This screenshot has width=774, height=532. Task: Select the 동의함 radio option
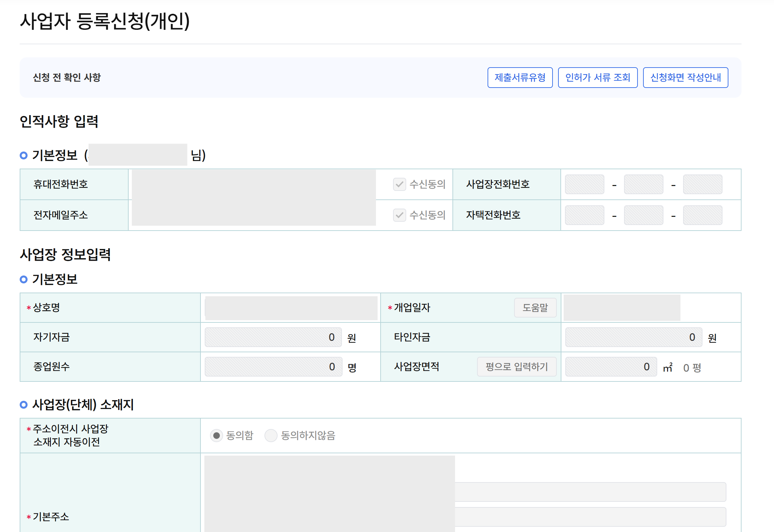tap(217, 435)
